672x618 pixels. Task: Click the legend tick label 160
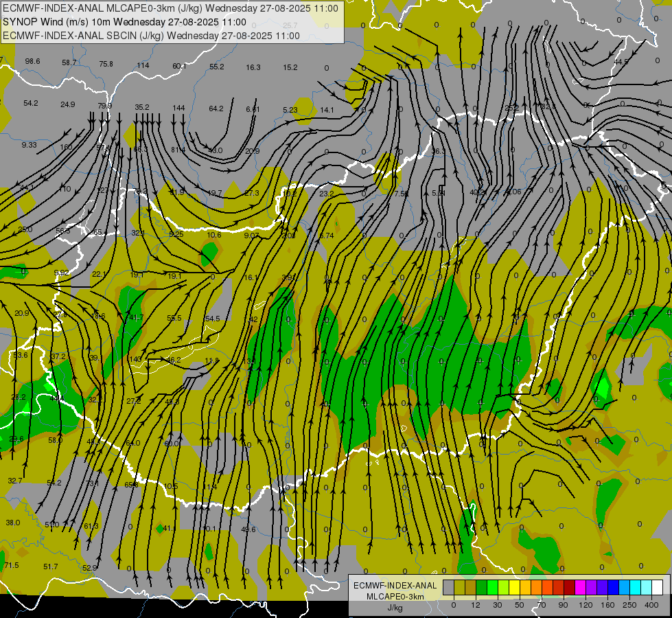pos(607,605)
